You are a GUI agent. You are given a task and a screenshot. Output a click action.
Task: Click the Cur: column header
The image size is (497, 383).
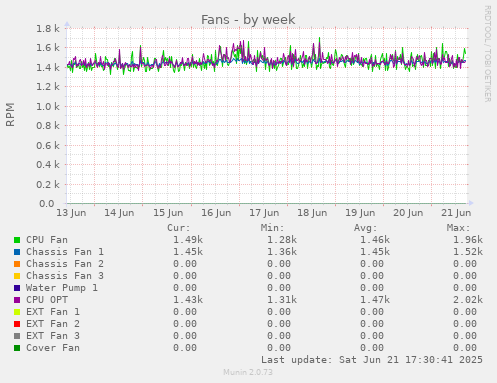(178, 228)
